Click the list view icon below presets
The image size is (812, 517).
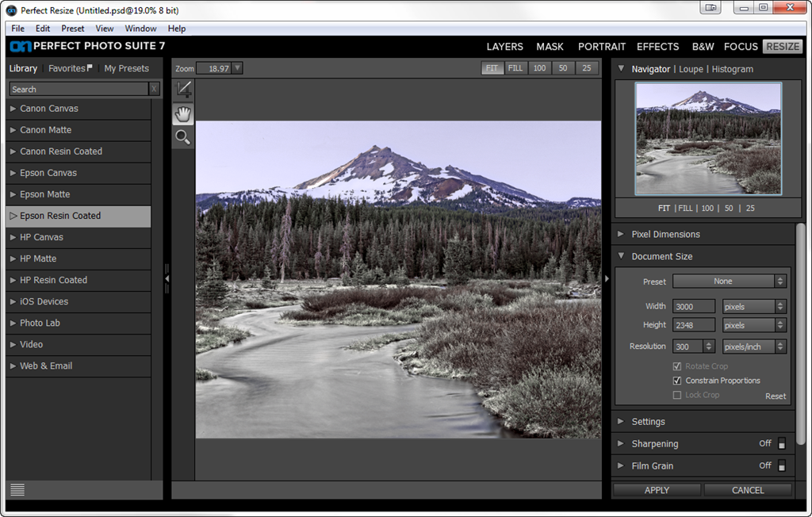(17, 489)
